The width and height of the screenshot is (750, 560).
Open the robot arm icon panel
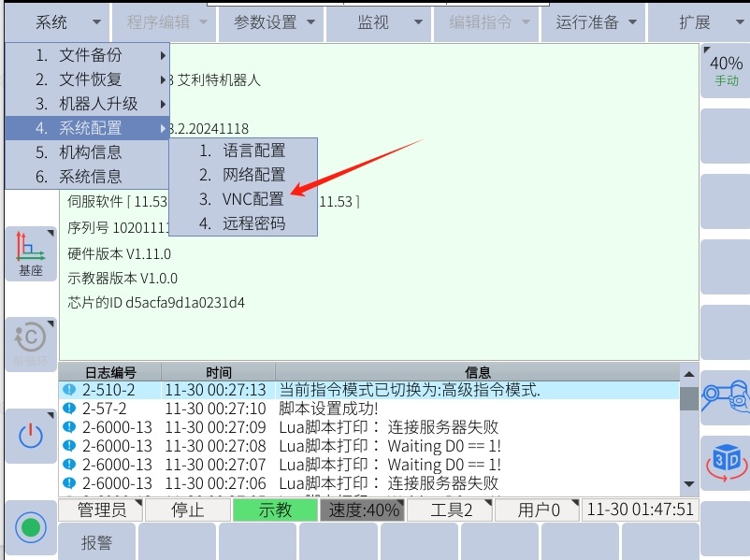click(725, 395)
